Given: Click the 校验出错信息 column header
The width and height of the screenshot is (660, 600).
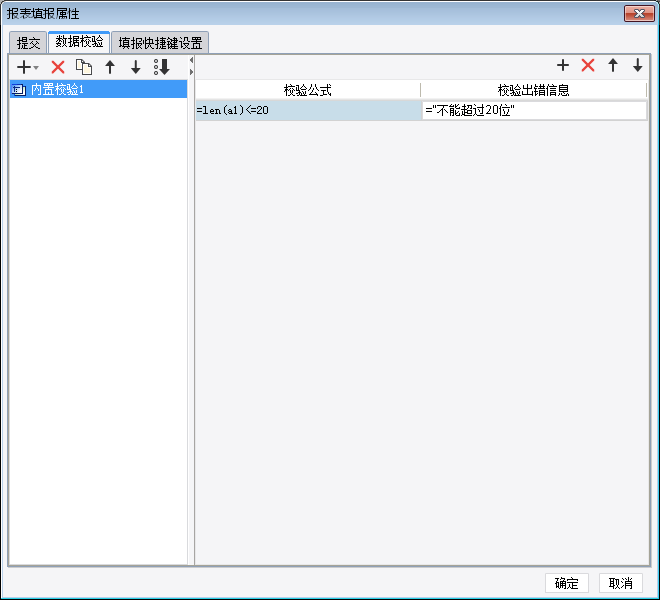Looking at the screenshot, I should tap(533, 90).
